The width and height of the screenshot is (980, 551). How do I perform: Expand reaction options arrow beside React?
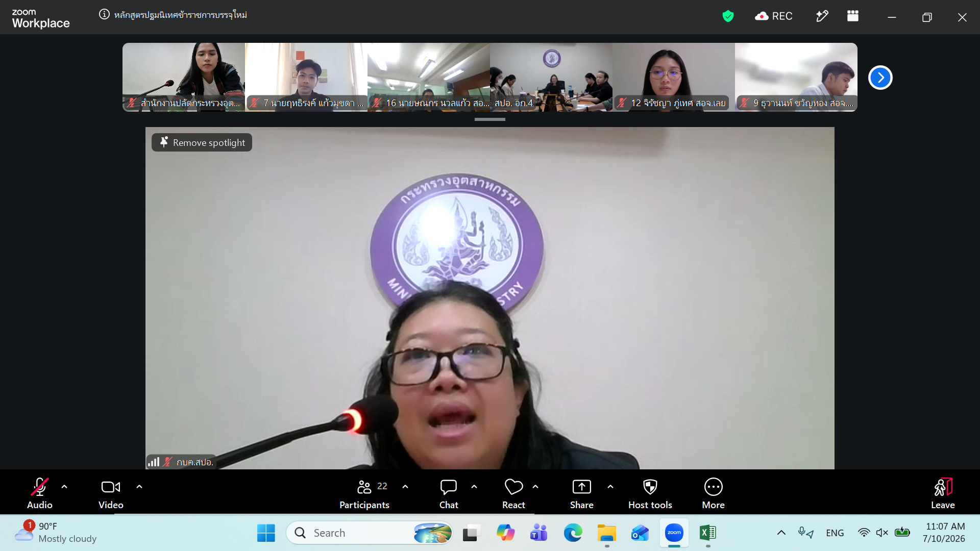click(x=535, y=487)
